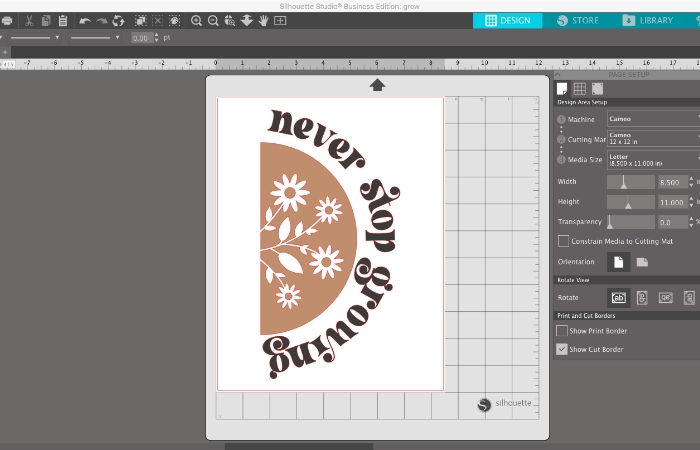Open the Cutting Mat dropdown
This screenshot has width=700, height=450.
(x=652, y=138)
